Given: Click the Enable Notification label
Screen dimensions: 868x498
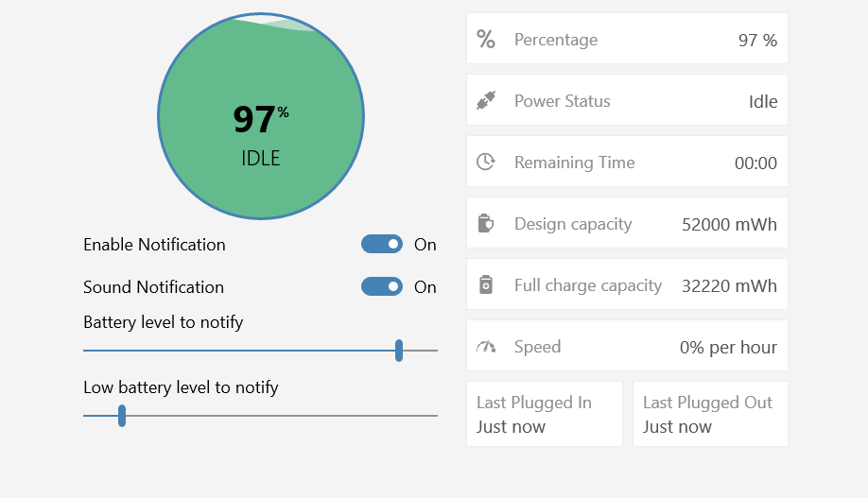Looking at the screenshot, I should tap(154, 245).
